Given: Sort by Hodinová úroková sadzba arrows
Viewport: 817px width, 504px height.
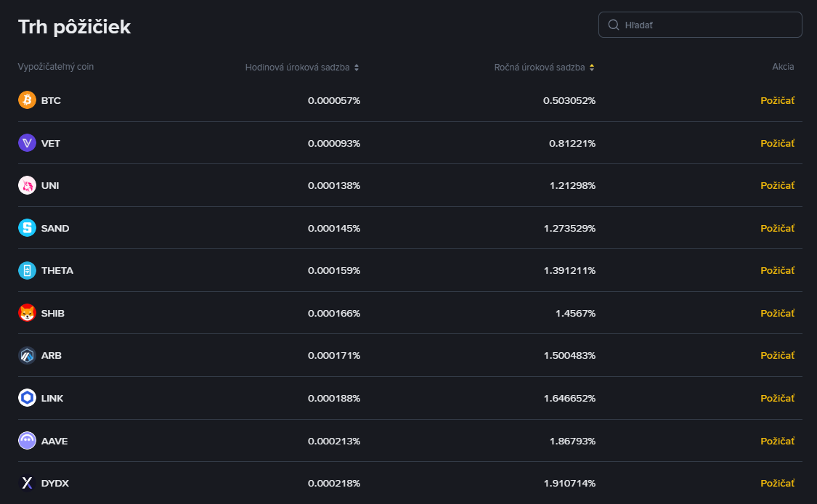Looking at the screenshot, I should 357,68.
